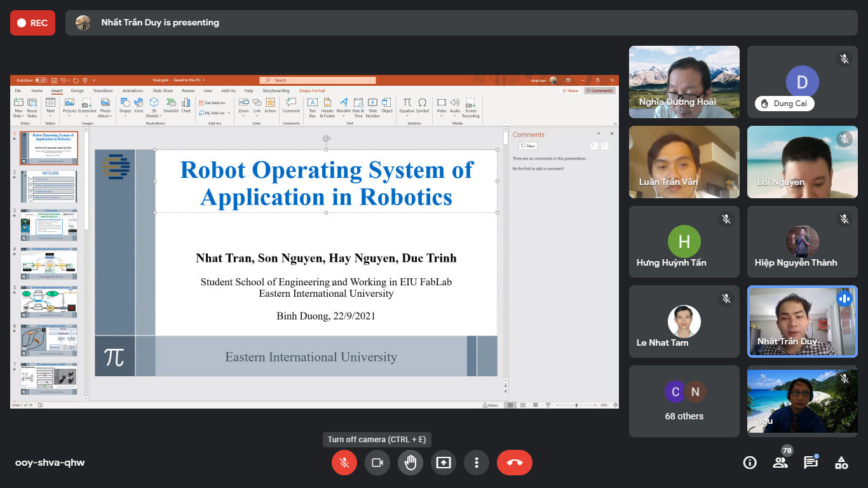Open 3D Models dropdown
868x488 pixels.
pyautogui.click(x=154, y=107)
